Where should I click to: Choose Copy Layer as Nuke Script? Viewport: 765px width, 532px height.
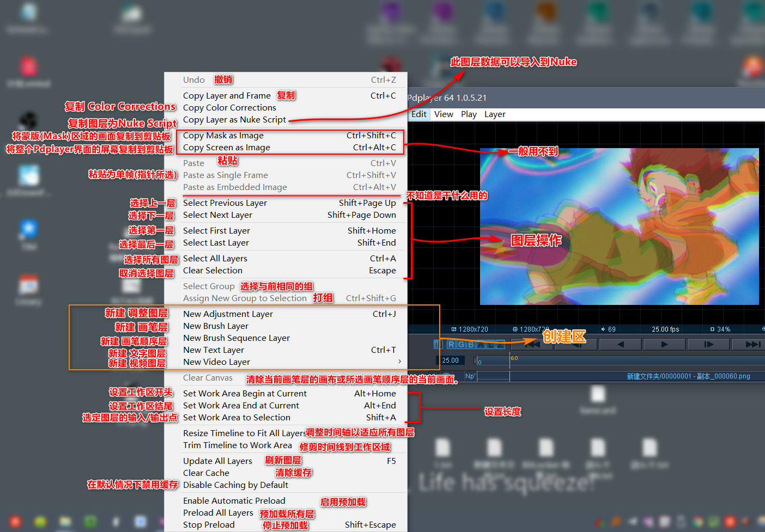pos(234,120)
